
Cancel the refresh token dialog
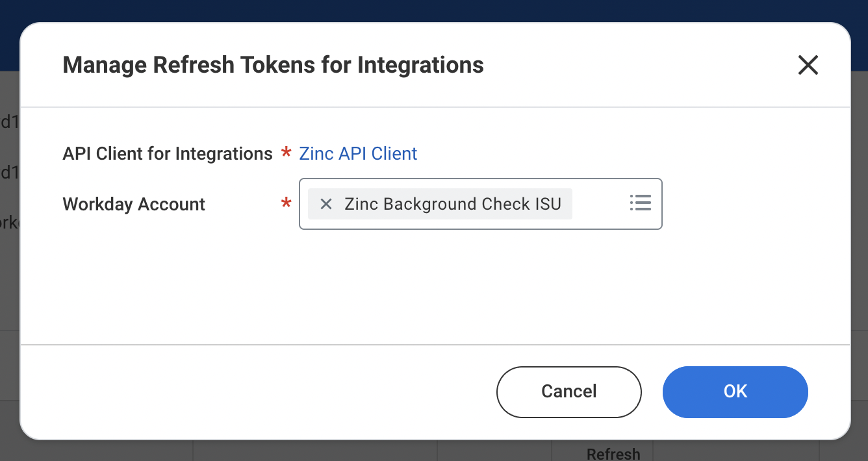point(568,392)
